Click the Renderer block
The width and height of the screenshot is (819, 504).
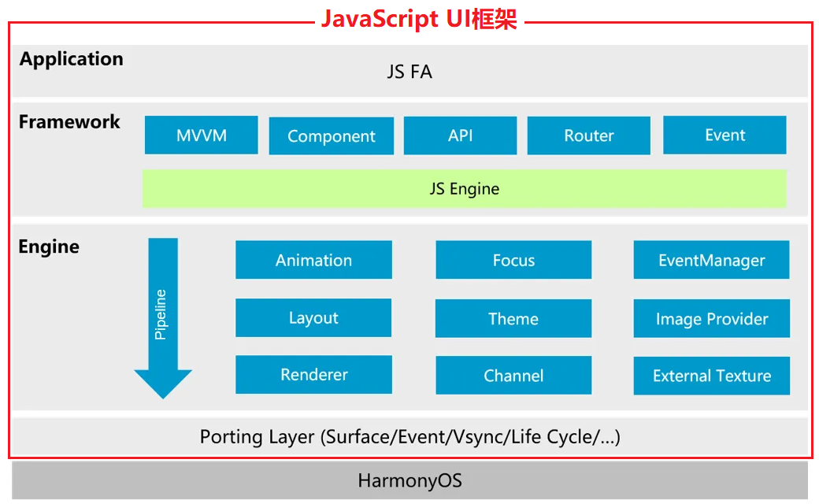tap(313, 375)
